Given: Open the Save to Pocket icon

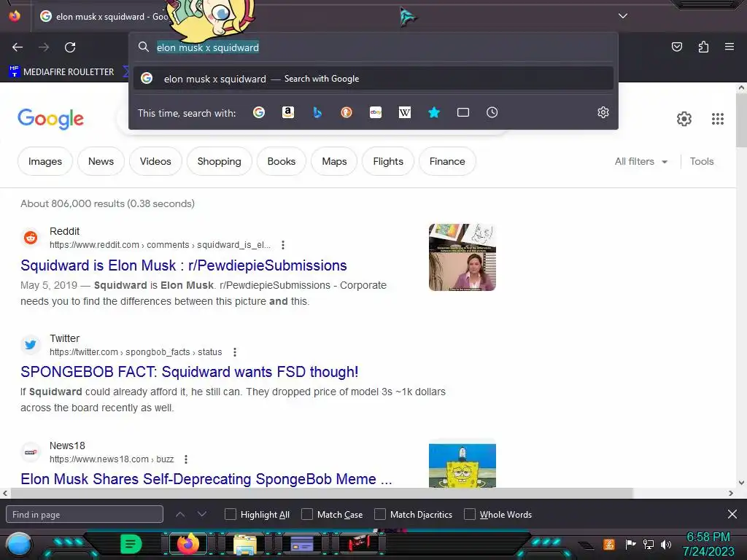Looking at the screenshot, I should pos(676,47).
